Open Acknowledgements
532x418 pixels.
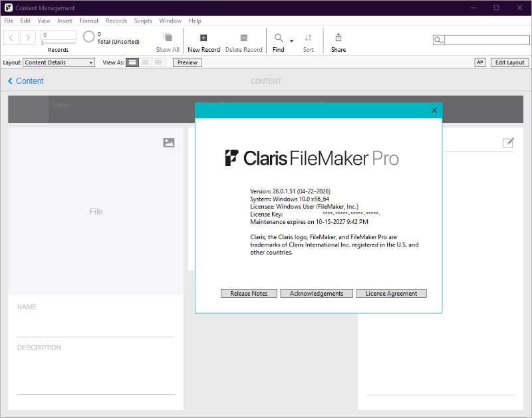click(x=317, y=294)
